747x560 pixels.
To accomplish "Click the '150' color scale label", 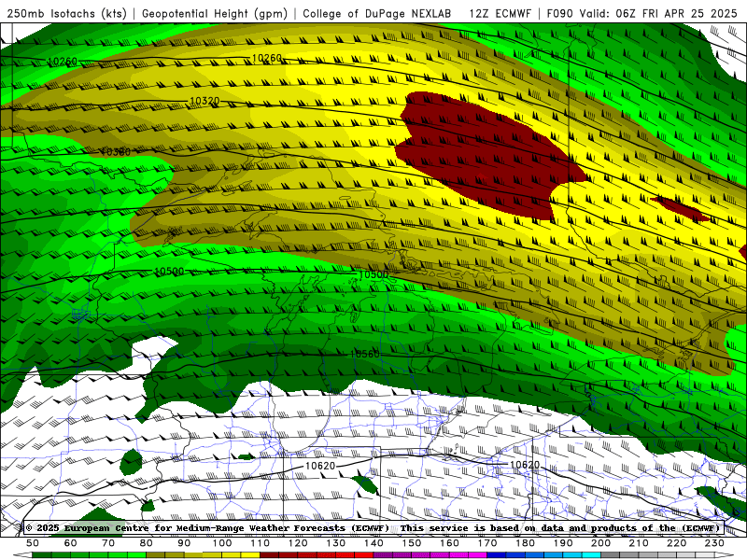I will (412, 543).
